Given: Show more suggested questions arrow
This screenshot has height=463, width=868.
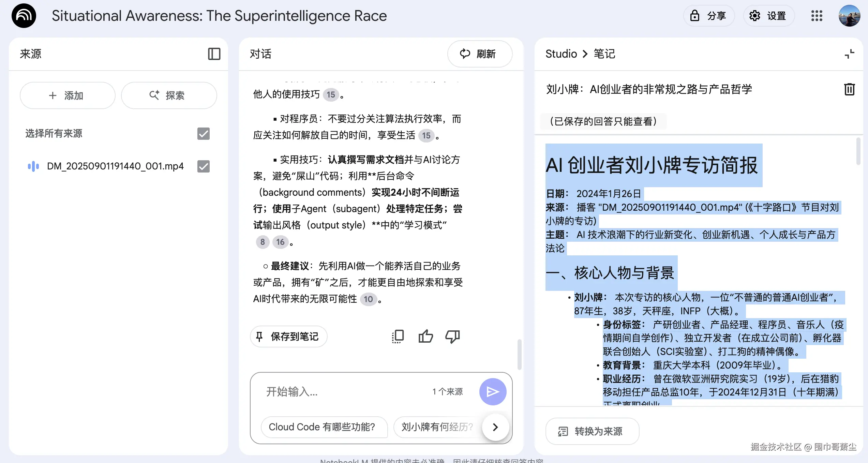Looking at the screenshot, I should click(x=495, y=427).
